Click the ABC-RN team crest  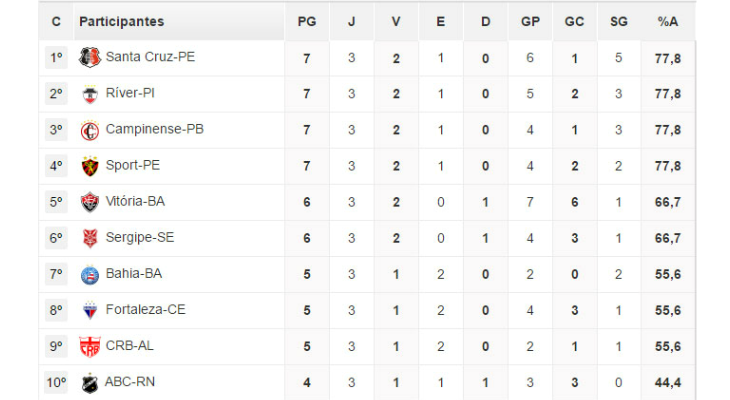[90, 382]
